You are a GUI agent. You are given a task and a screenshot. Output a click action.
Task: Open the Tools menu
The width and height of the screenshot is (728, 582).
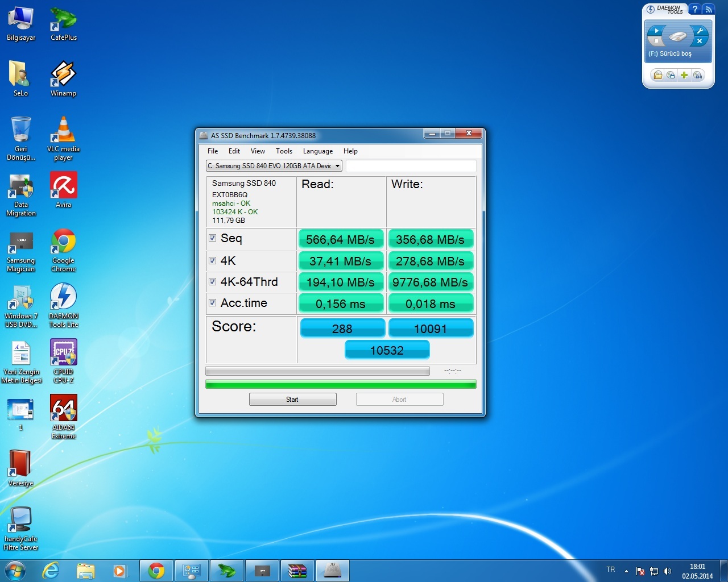click(284, 151)
